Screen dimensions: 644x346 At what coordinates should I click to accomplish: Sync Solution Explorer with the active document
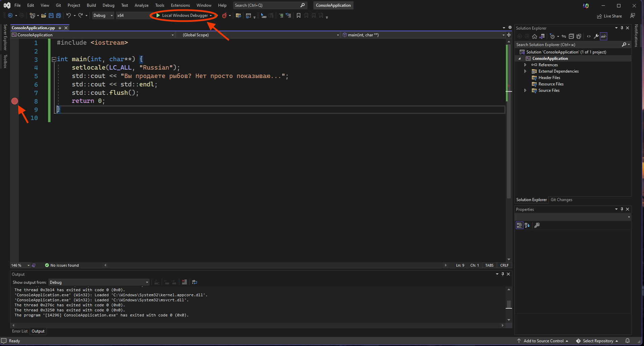[x=543, y=36]
